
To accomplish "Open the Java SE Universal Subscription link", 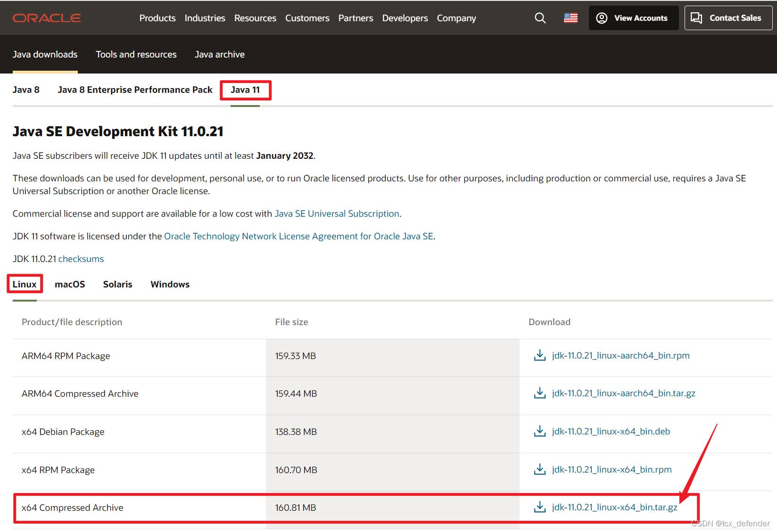I will 337,213.
